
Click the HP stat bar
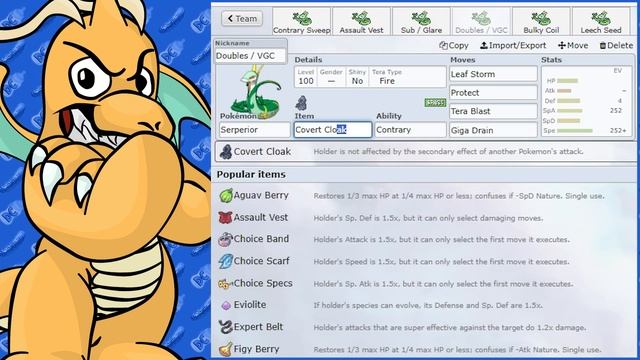[x=567, y=81]
